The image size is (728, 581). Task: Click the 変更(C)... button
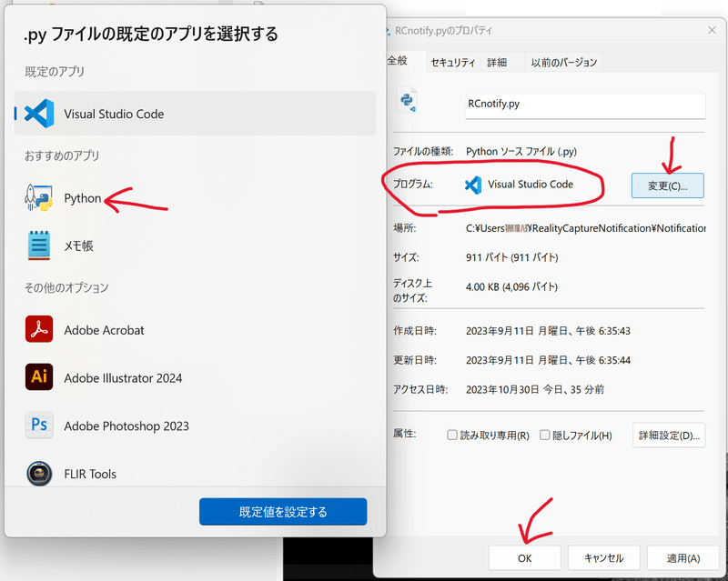668,185
